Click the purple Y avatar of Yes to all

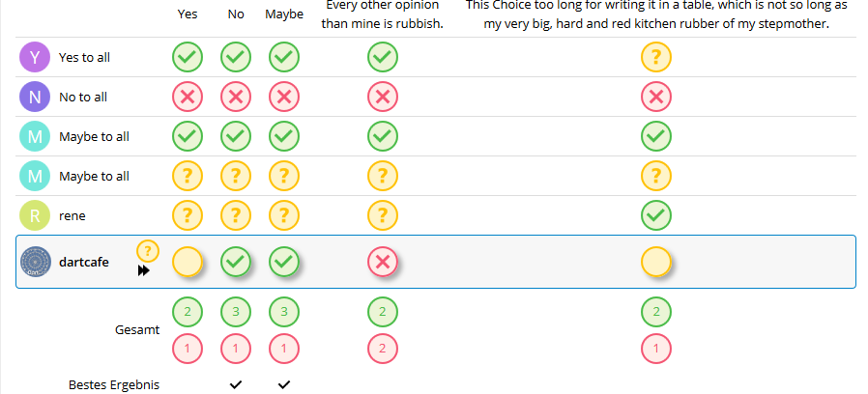tap(35, 57)
